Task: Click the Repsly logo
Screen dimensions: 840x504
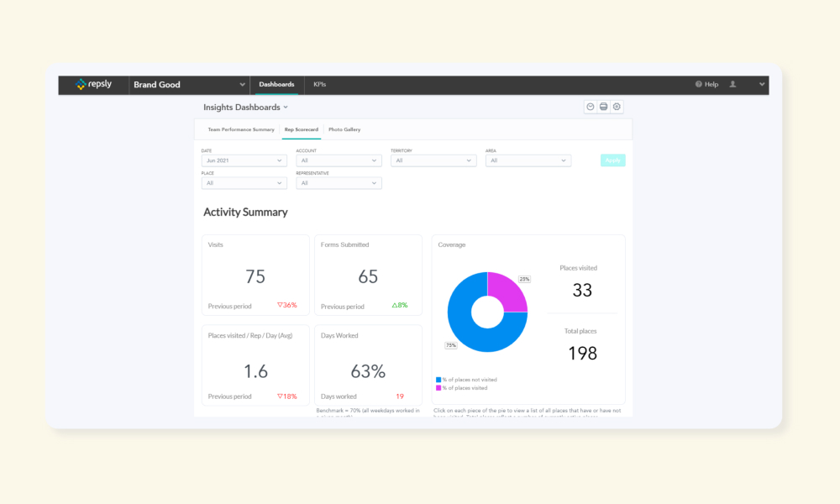Action: (x=94, y=84)
